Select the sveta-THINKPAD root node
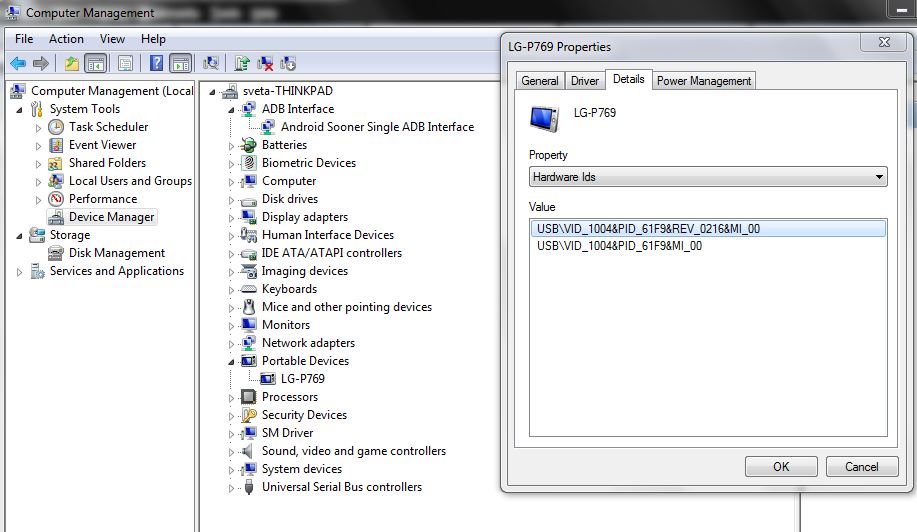Viewport: 917px width, 532px height. coord(288,91)
